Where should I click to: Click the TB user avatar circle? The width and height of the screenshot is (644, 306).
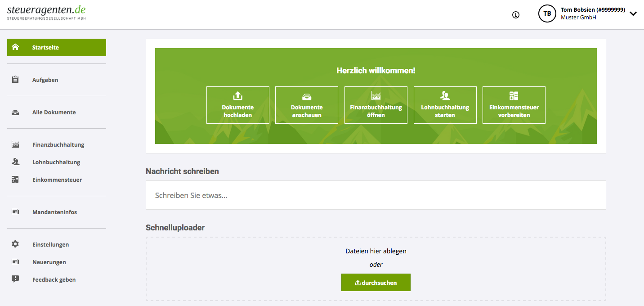click(547, 13)
